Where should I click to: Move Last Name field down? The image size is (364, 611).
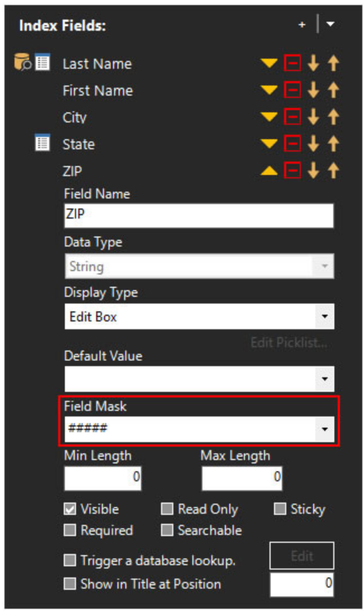tap(313, 63)
